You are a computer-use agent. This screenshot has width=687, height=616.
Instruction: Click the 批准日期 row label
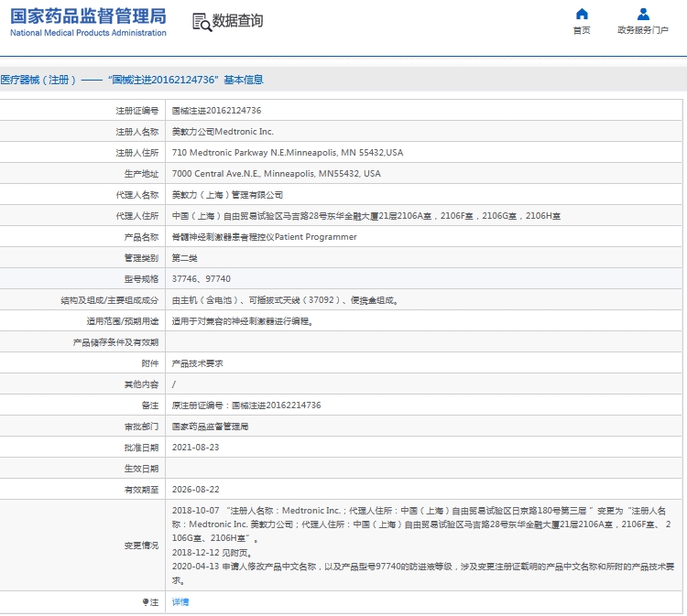tap(141, 448)
